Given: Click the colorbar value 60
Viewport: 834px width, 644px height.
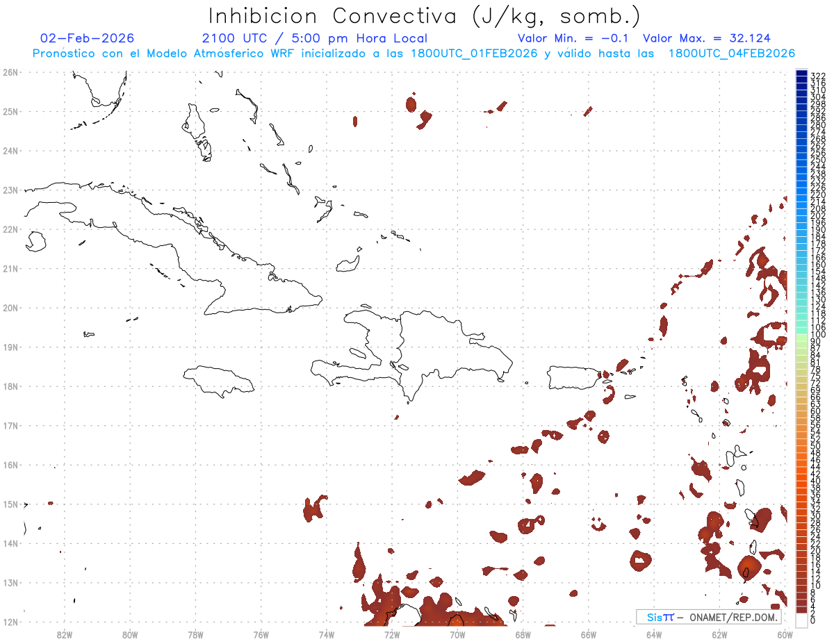Looking at the screenshot, I should click(x=816, y=411).
